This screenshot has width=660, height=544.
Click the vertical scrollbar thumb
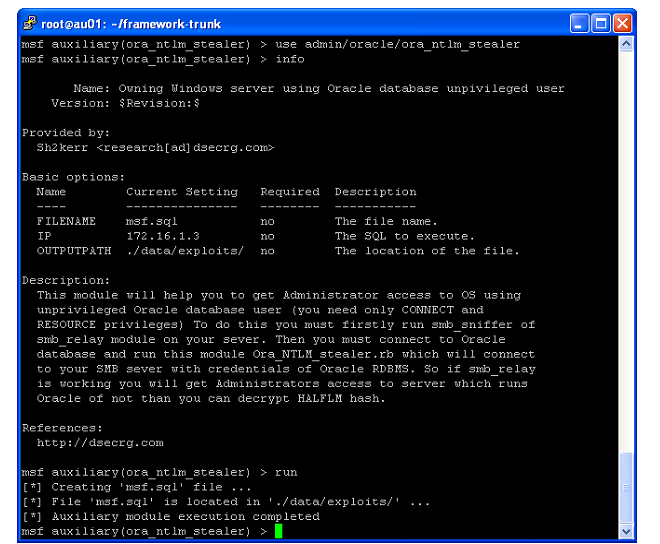[626, 488]
